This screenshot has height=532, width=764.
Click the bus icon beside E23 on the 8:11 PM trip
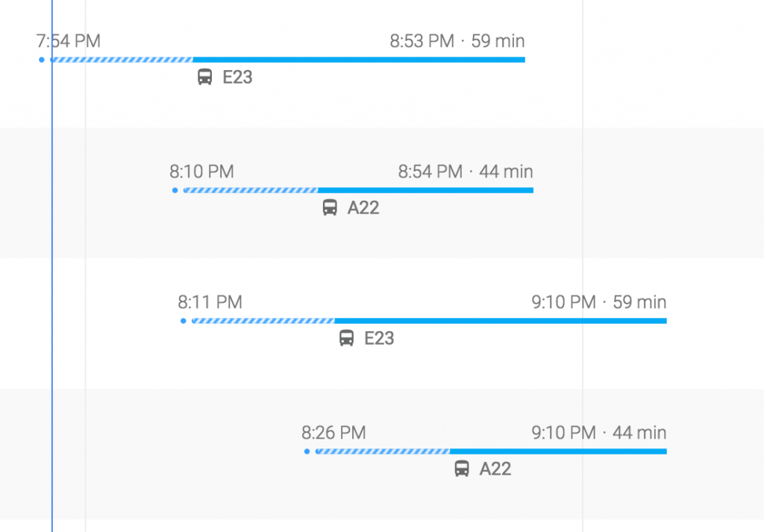346,338
